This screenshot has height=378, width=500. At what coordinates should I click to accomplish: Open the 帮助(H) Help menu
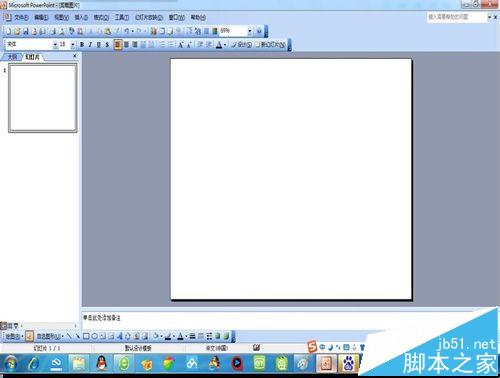coord(198,17)
